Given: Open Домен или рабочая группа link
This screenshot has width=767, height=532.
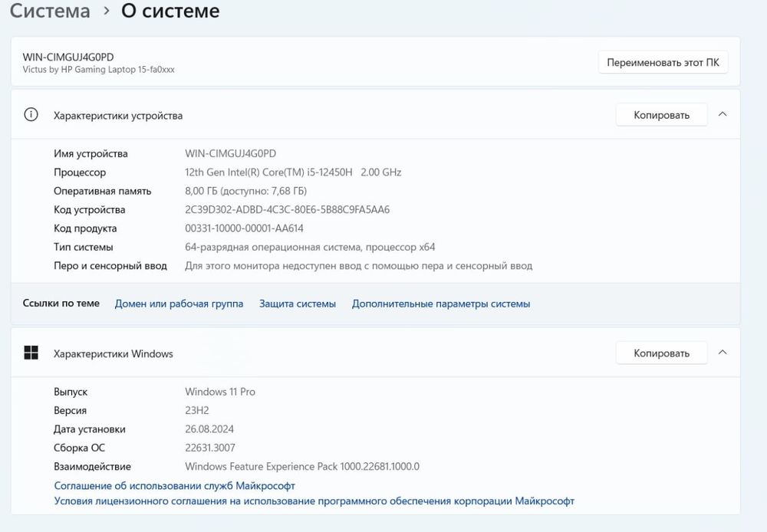Looking at the screenshot, I should pos(179,304).
